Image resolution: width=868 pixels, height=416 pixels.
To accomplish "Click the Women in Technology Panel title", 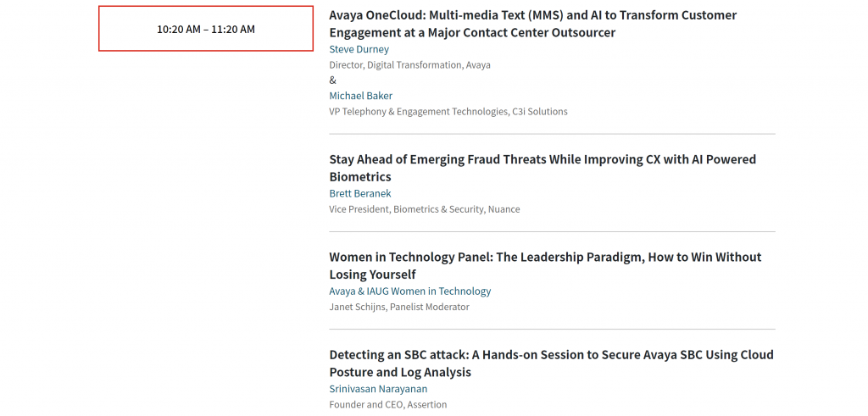I will click(x=545, y=265).
